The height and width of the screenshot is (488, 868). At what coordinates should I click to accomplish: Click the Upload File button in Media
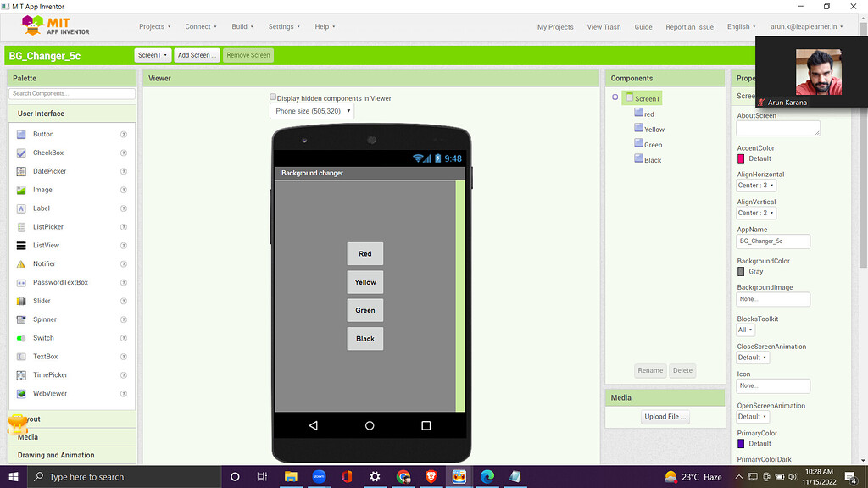click(x=665, y=416)
